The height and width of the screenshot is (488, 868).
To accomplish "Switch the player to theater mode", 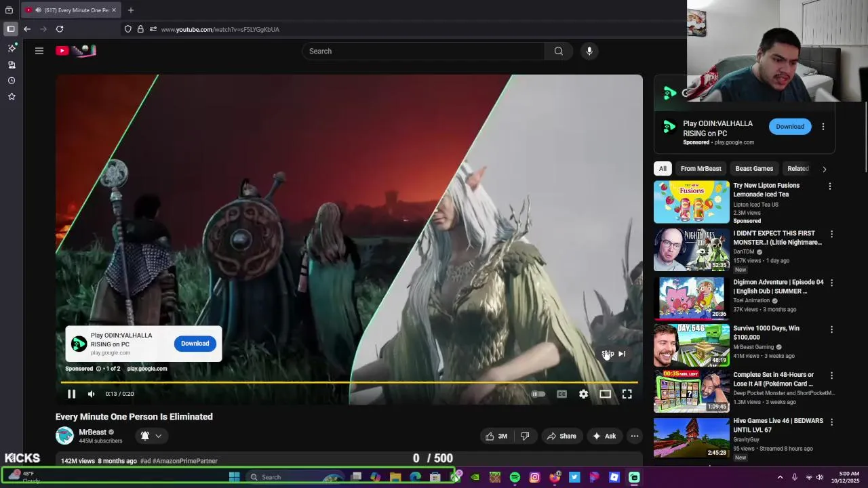I will [x=605, y=394].
